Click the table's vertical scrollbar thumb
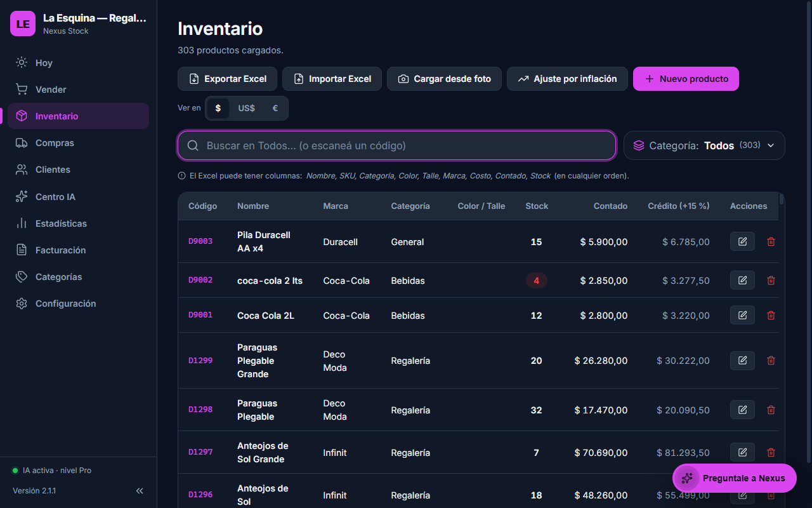 (782, 199)
